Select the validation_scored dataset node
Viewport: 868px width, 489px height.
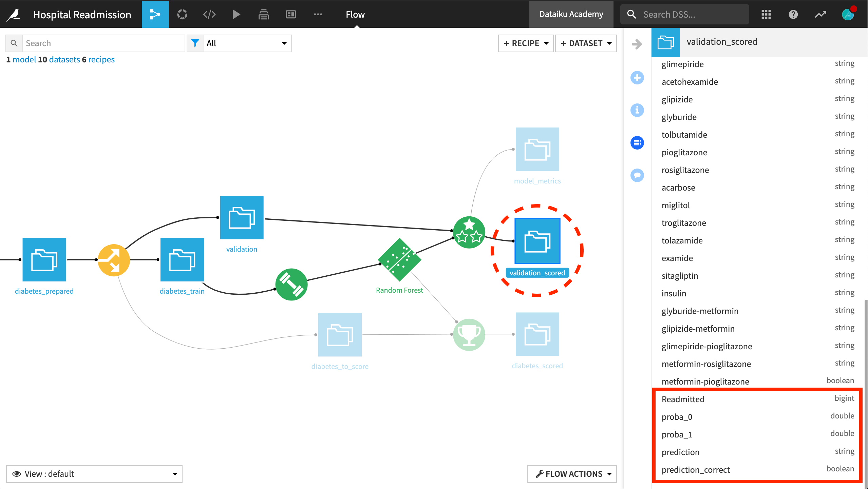[x=537, y=241]
